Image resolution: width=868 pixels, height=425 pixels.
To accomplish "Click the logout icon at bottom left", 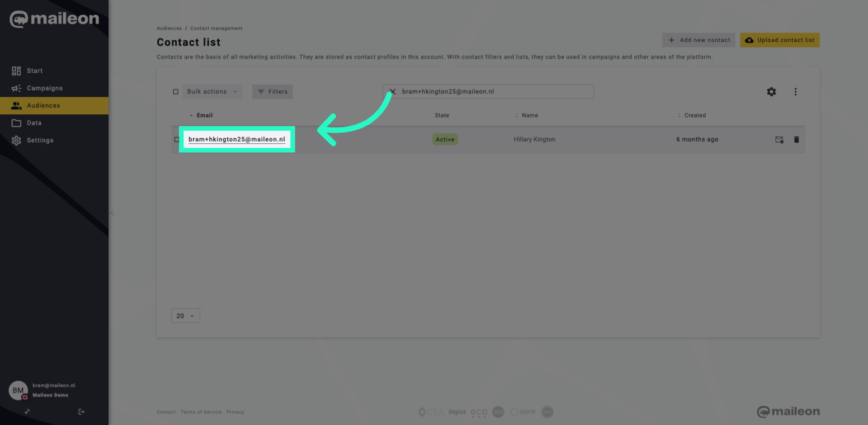I will (81, 411).
